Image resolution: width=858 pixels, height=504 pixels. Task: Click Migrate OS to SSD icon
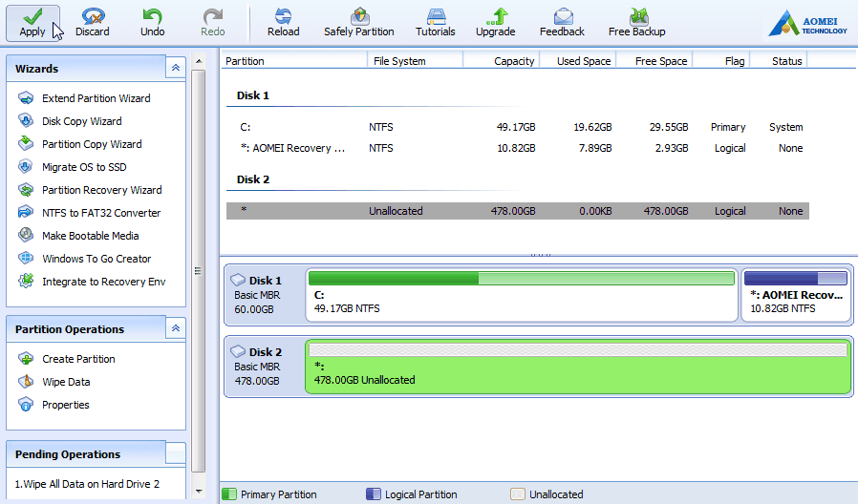pos(26,166)
